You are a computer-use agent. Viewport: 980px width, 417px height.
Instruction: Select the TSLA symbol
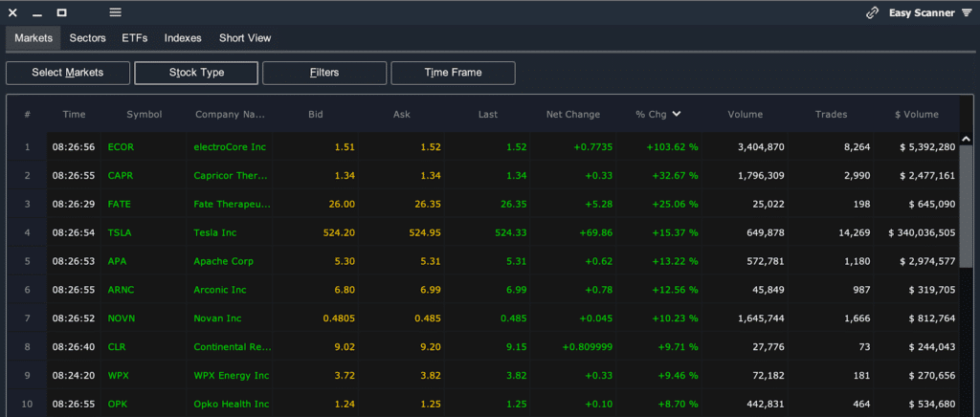click(120, 232)
